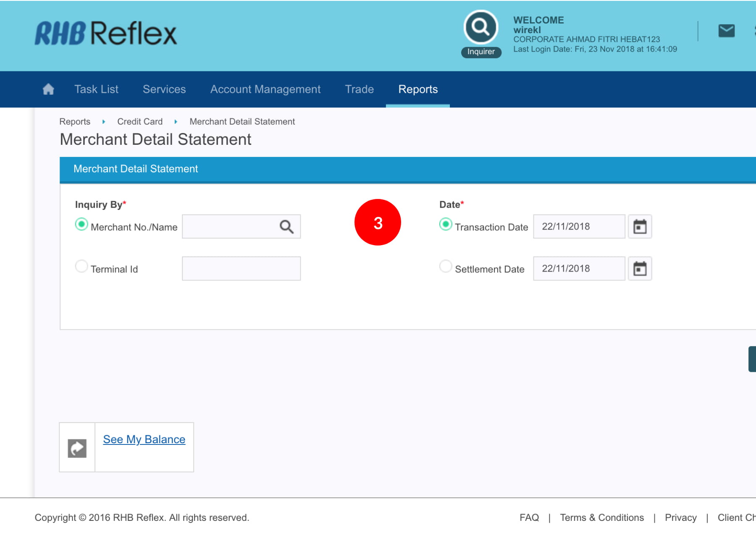The image size is (756, 554).
Task: Click the Transaction Date text field
Action: tap(579, 227)
